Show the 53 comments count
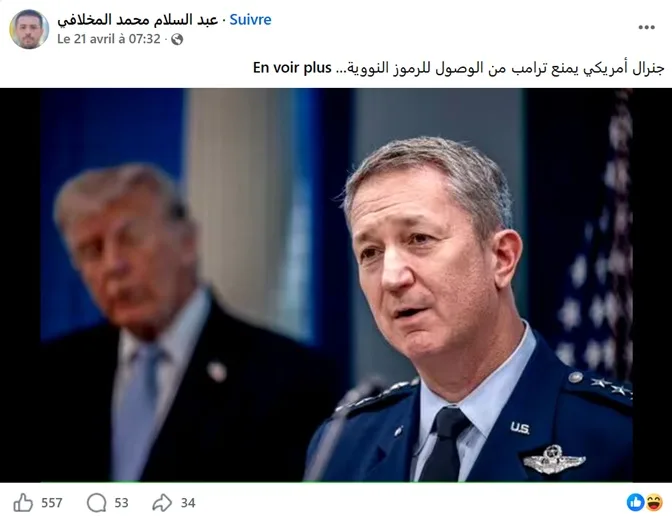Viewport: 672px width, 516px height. (x=121, y=503)
